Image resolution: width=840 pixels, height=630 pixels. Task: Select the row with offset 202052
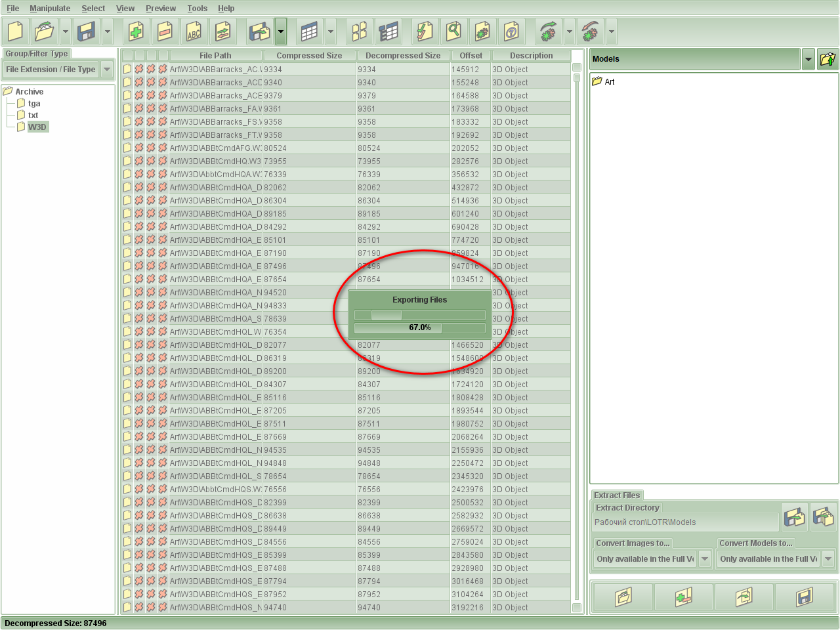[x=346, y=148]
